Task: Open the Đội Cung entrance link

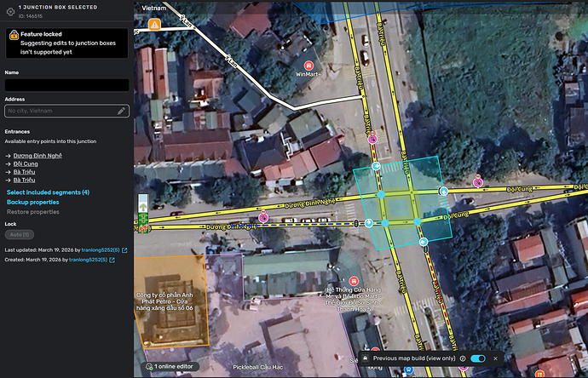Action: click(x=26, y=163)
